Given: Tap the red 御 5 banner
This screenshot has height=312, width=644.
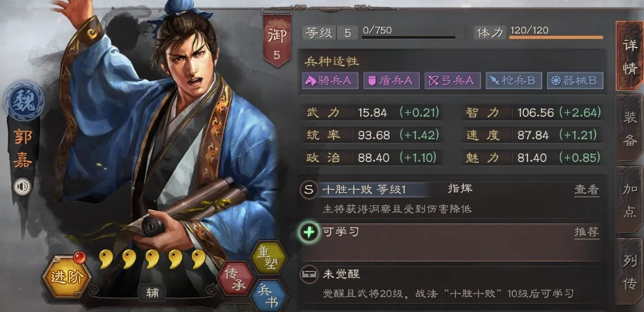Looking at the screenshot, I should click(277, 39).
